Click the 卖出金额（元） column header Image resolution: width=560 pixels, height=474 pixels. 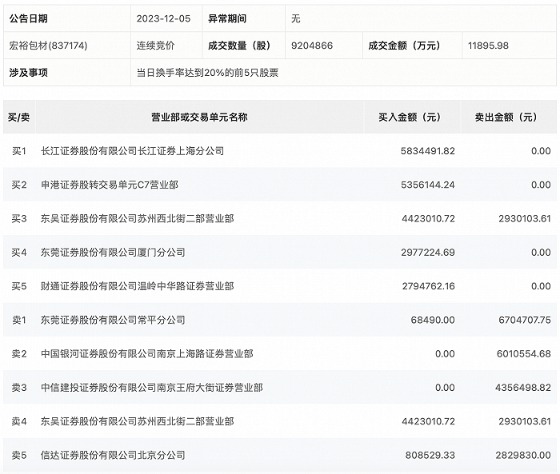(506, 117)
